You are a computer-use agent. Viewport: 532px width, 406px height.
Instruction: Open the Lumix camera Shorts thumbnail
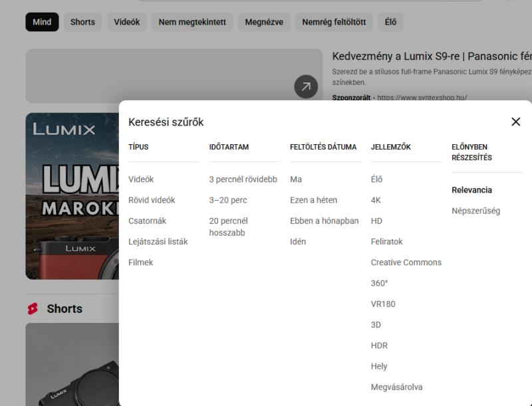(x=72, y=364)
